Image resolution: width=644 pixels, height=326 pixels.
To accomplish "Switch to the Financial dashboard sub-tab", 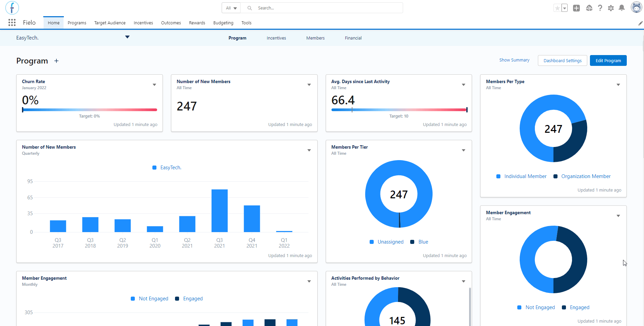I will point(353,38).
